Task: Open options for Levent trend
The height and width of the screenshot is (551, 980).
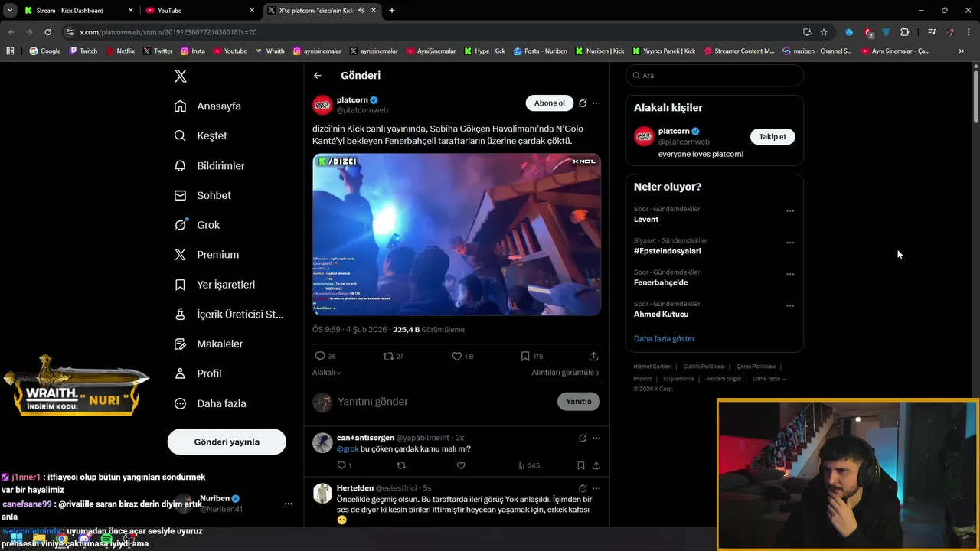Action: click(x=790, y=211)
